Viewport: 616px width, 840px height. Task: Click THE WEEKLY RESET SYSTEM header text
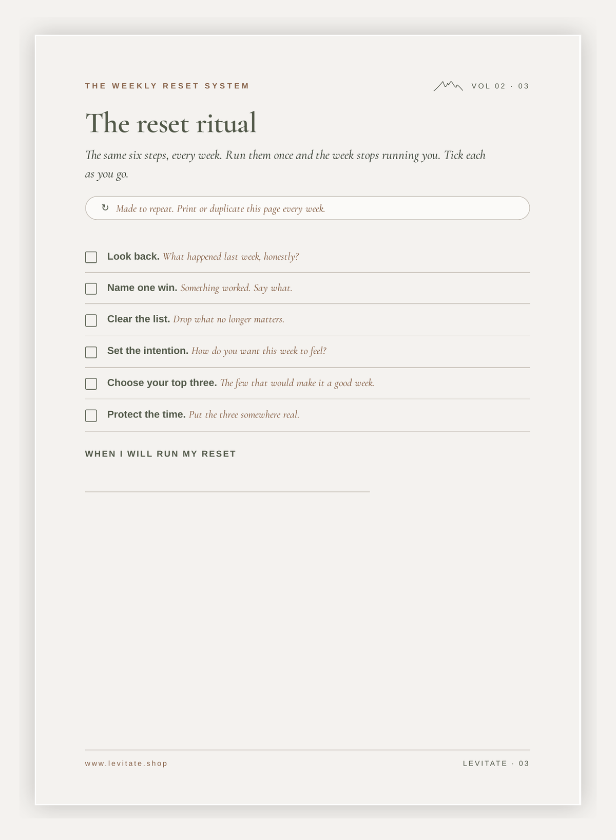click(x=167, y=86)
